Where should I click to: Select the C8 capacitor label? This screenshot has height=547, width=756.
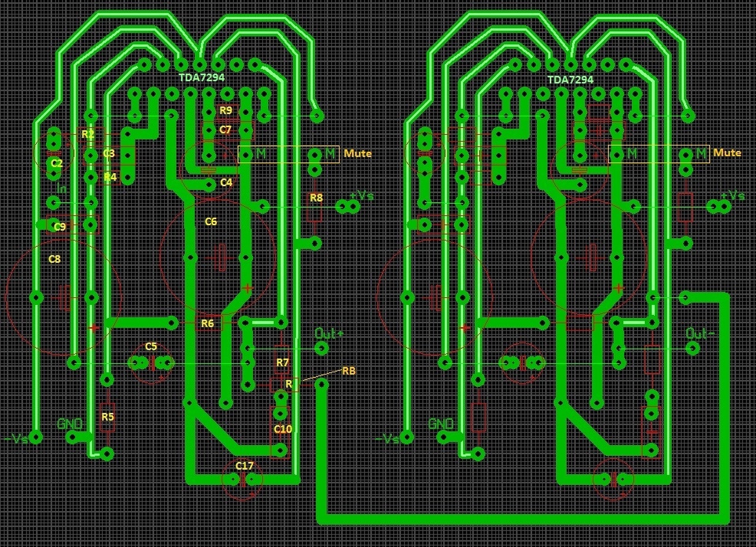(x=54, y=259)
